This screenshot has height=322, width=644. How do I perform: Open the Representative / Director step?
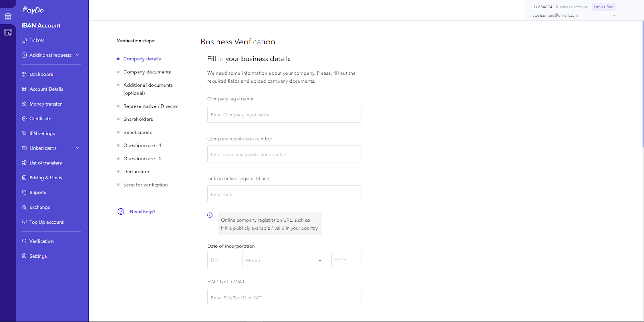click(x=151, y=106)
